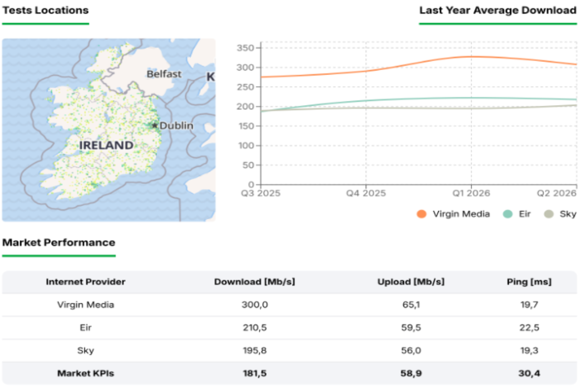This screenshot has height=391, width=588.
Task: Click the Virgin Media orange legend dot
Action: pos(422,214)
